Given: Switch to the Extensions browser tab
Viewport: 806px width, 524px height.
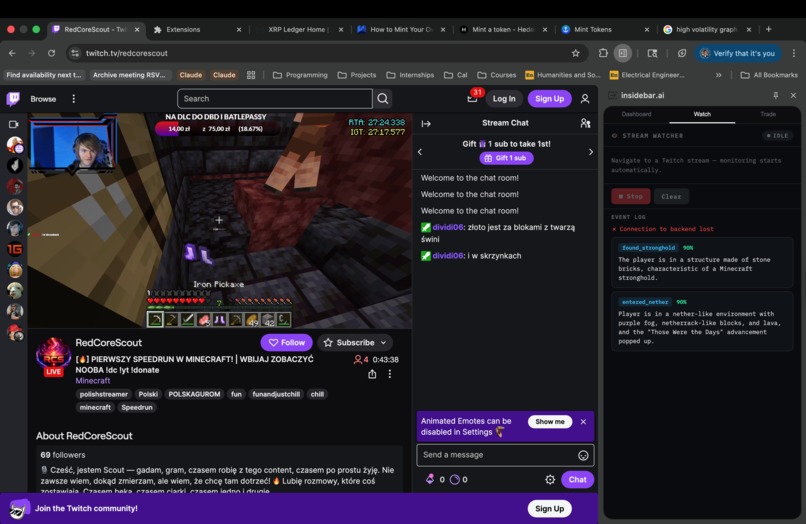Looking at the screenshot, I should (197, 30).
